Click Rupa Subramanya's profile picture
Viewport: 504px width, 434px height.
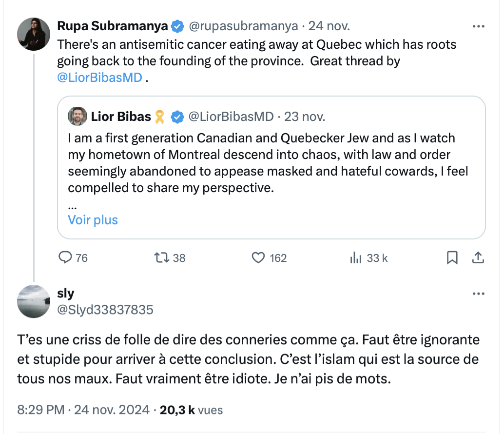[34, 34]
